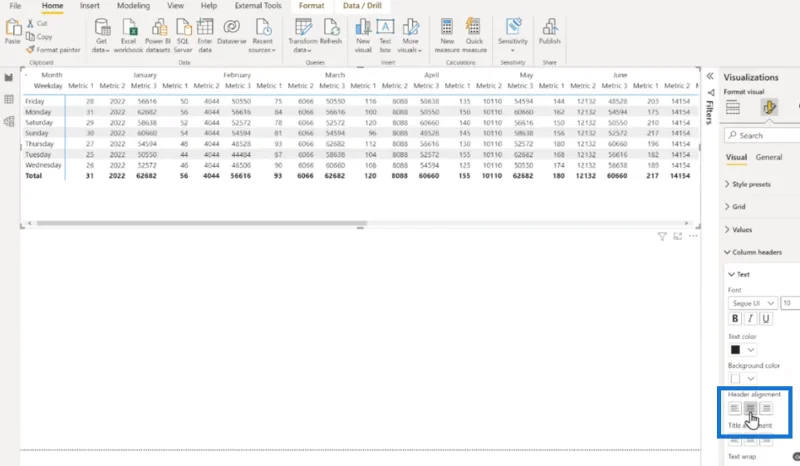Open the Text color dropdown arrow

coord(751,350)
